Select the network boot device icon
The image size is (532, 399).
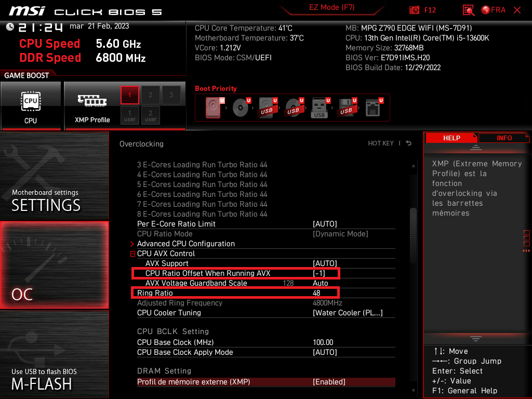pos(374,108)
